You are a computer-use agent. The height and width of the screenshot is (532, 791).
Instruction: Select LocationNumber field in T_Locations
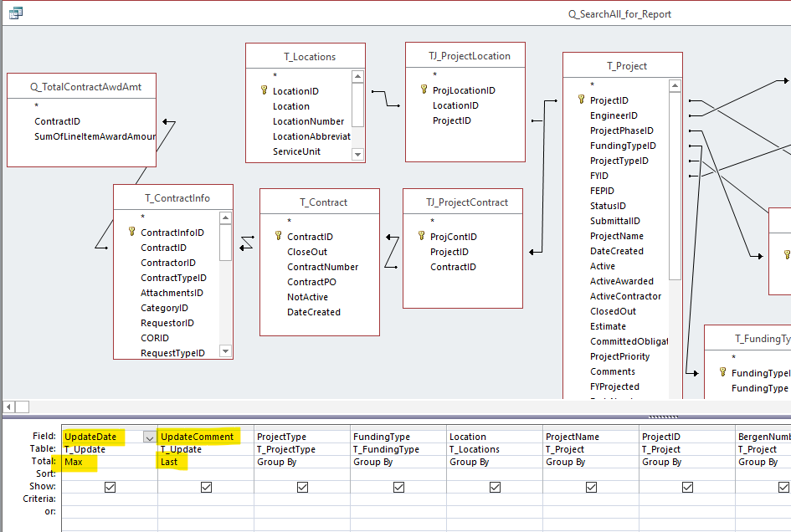tap(308, 121)
